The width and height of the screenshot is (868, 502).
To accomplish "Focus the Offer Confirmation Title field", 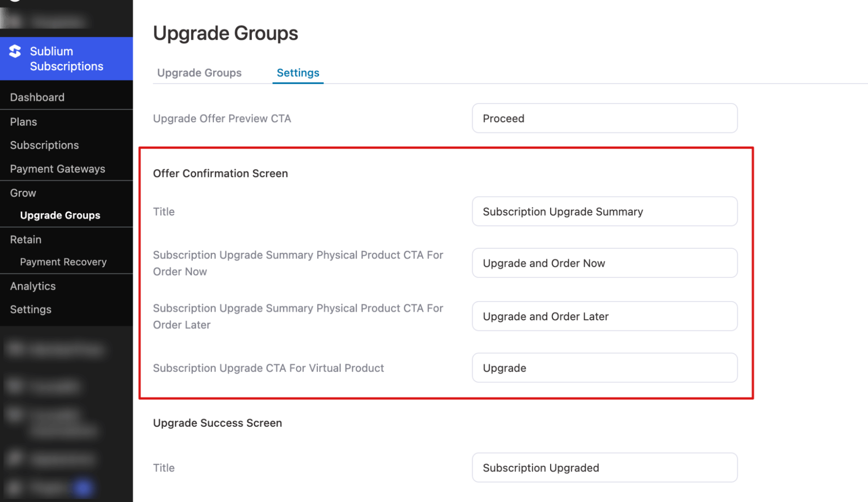I will coord(604,212).
